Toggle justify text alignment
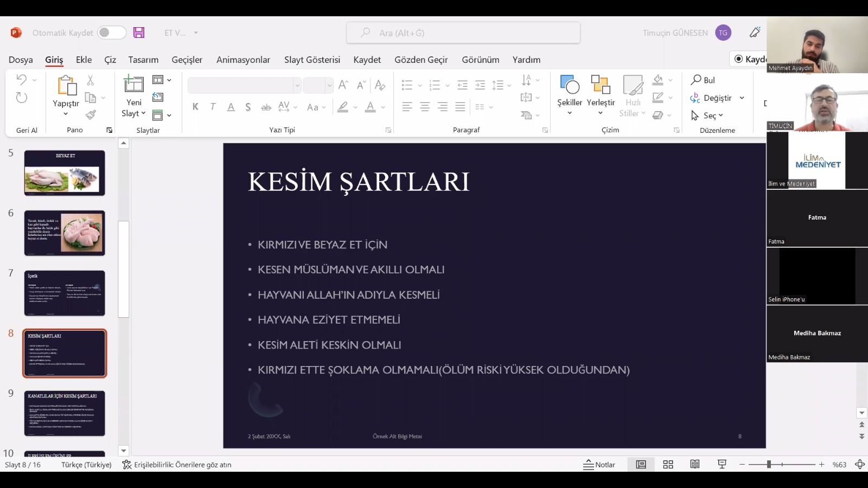This screenshot has height=488, width=868. [x=460, y=107]
